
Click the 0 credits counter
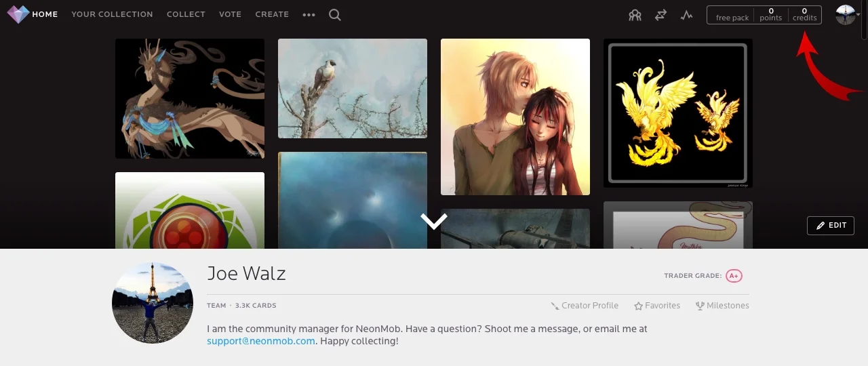tap(804, 15)
